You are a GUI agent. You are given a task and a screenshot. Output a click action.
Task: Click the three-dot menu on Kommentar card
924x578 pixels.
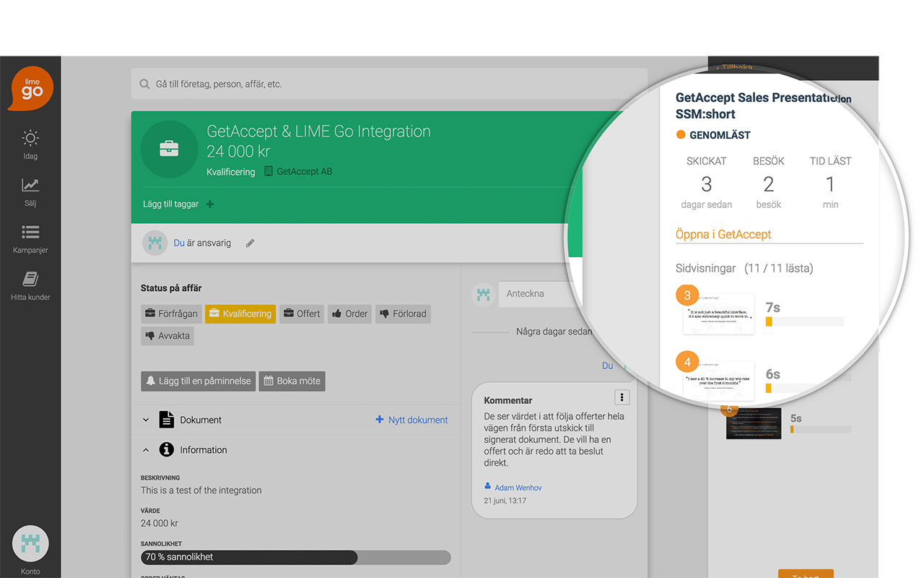(622, 397)
